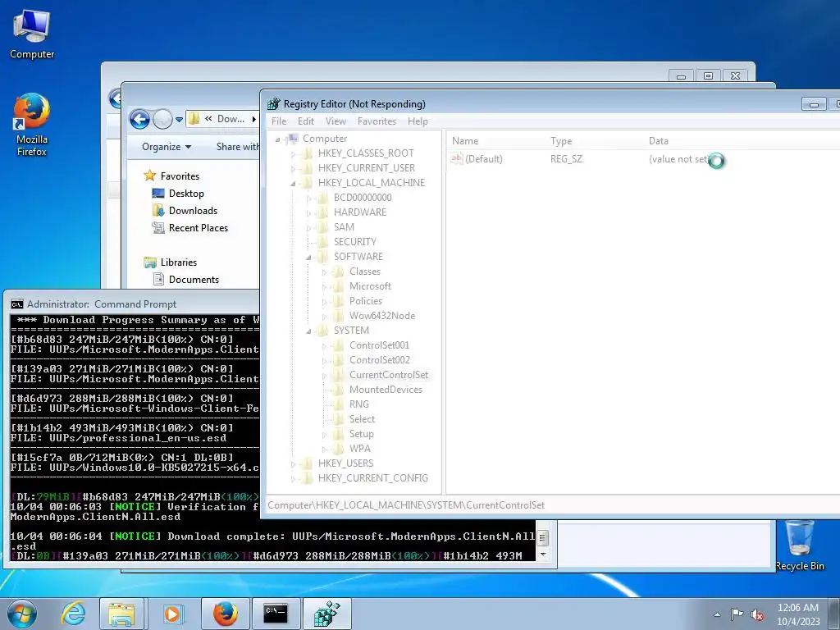
Task: Click the Command Prompt scrollbar thumb
Action: click(x=543, y=537)
